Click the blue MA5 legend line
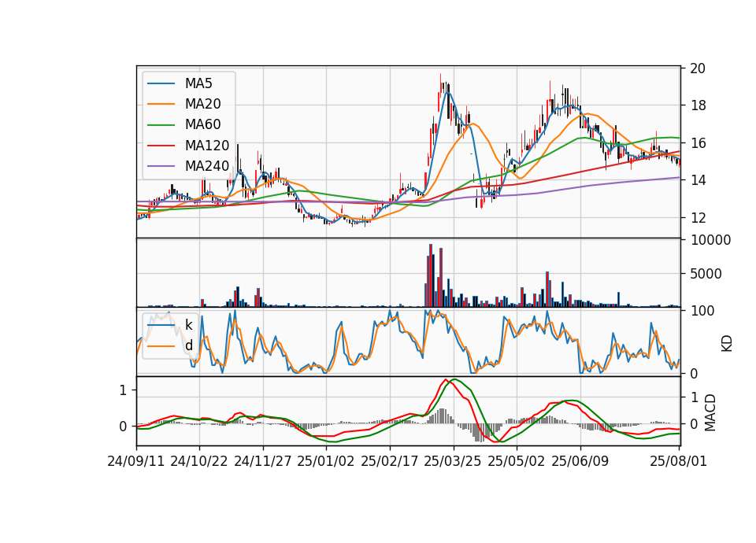This screenshot has height=543, width=756. pos(161,83)
